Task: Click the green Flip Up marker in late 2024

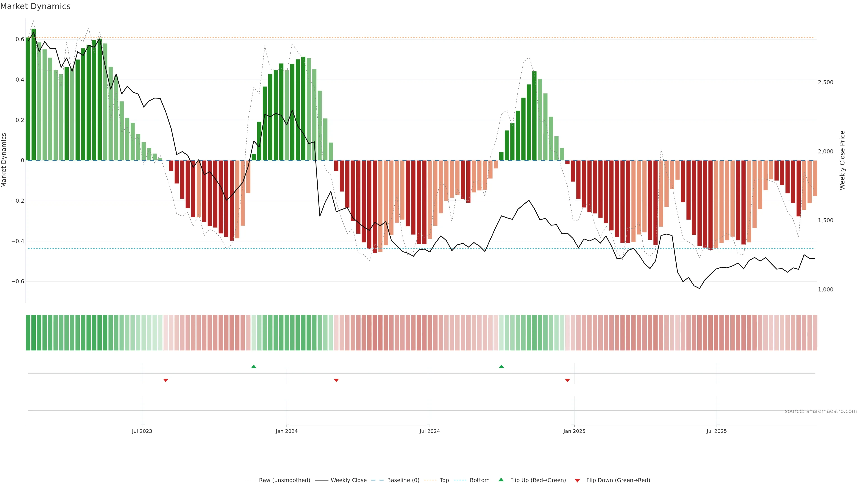Action: coord(501,366)
